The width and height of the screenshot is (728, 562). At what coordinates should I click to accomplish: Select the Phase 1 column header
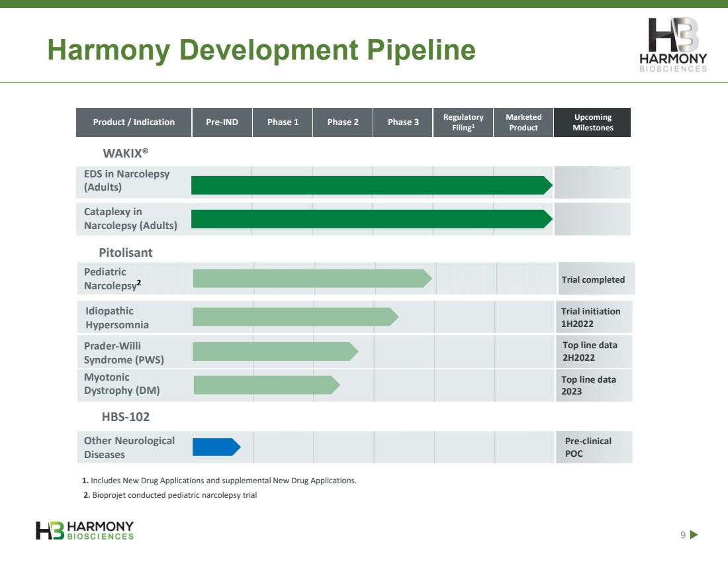283,122
